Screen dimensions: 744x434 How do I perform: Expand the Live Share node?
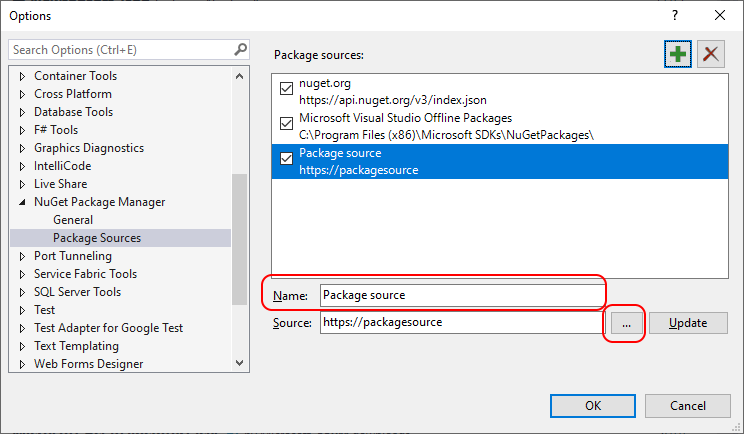[23, 184]
